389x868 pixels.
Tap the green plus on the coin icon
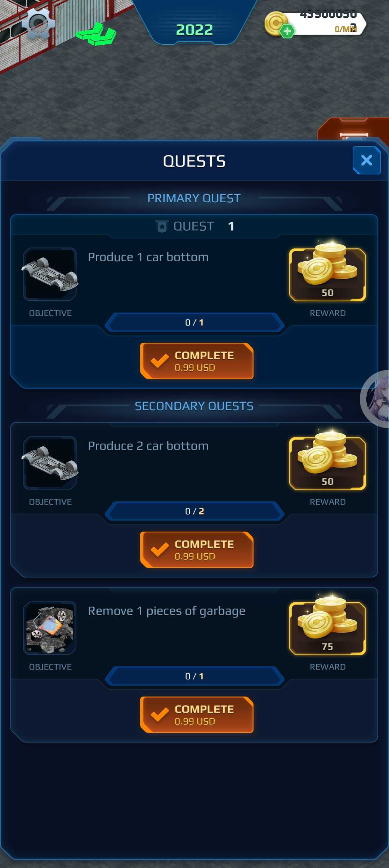click(x=287, y=31)
